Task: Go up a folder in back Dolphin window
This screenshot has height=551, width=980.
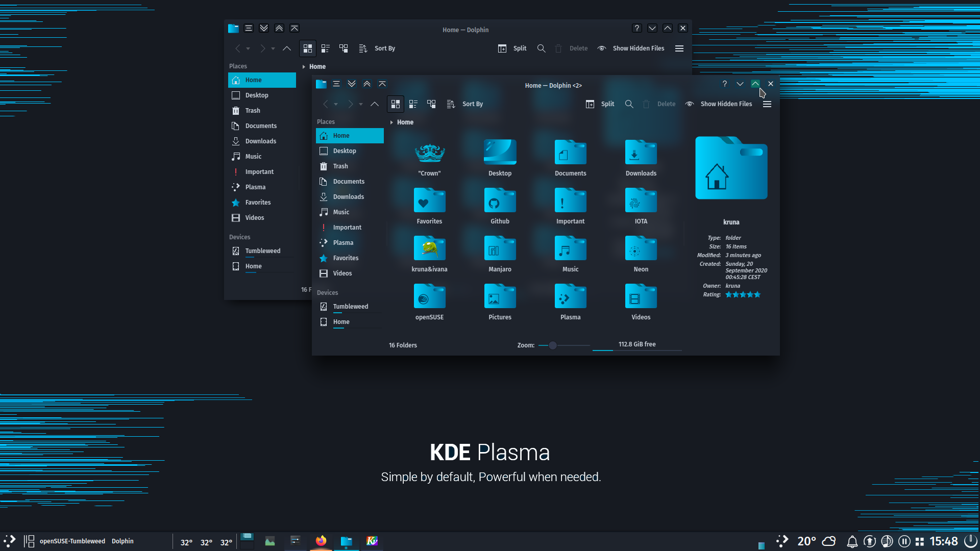Action: point(287,48)
